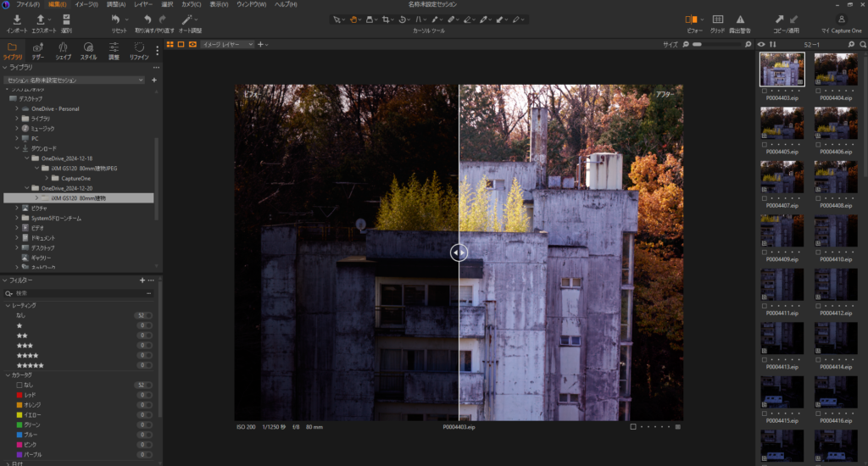Show the グリッド grid overlay
The height and width of the screenshot is (466, 868).
[x=717, y=19]
